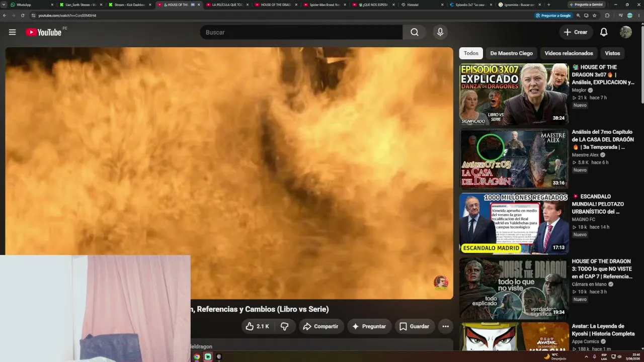Open the Avatar Kyoshi video thumbnail
Viewport: 644px width, 362px height.
(x=514, y=337)
